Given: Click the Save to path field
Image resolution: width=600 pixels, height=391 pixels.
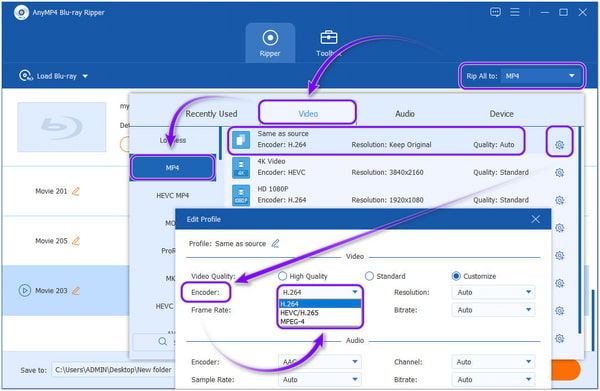Looking at the screenshot, I should [x=114, y=370].
